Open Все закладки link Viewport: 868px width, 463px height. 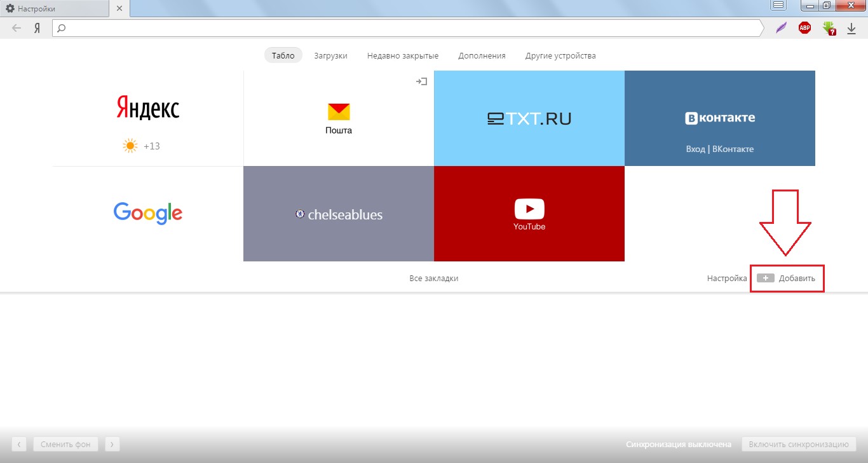point(433,279)
